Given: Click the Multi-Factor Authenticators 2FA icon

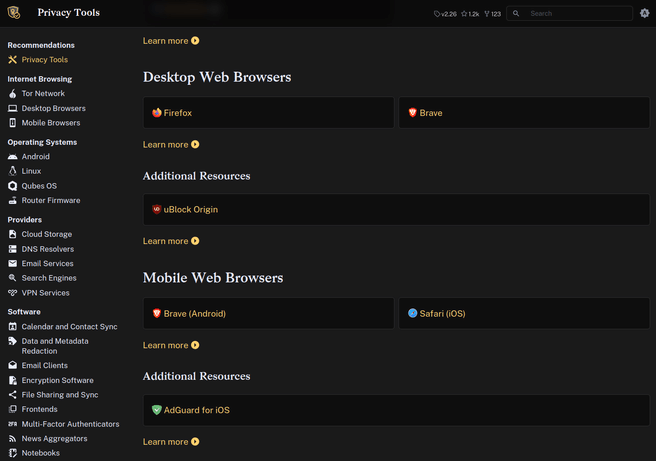Looking at the screenshot, I should (x=13, y=424).
